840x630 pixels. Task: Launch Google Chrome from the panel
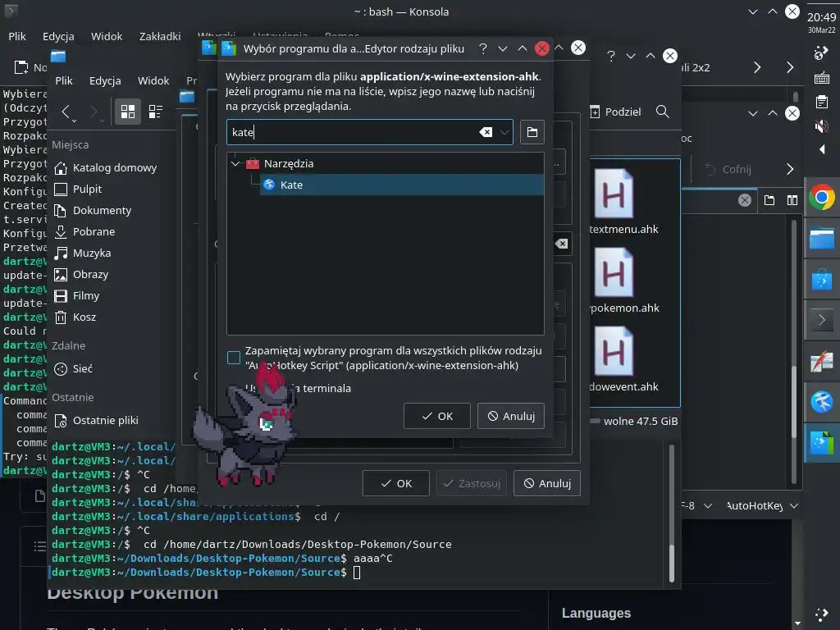(822, 198)
